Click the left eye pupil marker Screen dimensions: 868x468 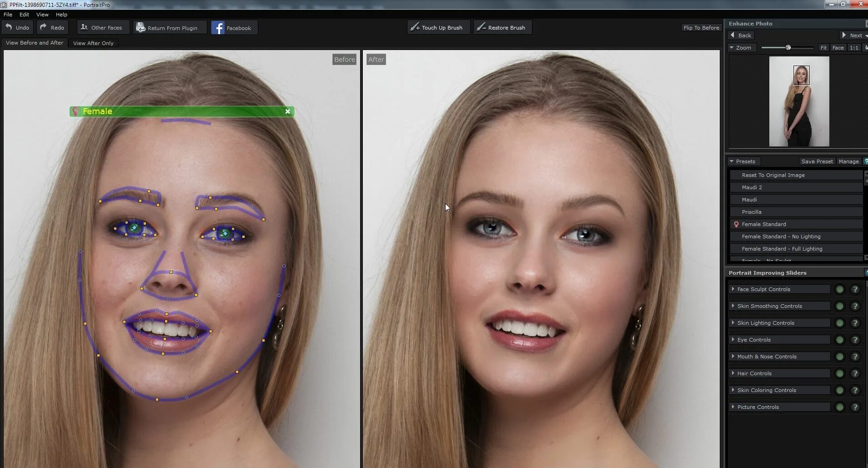pos(134,227)
